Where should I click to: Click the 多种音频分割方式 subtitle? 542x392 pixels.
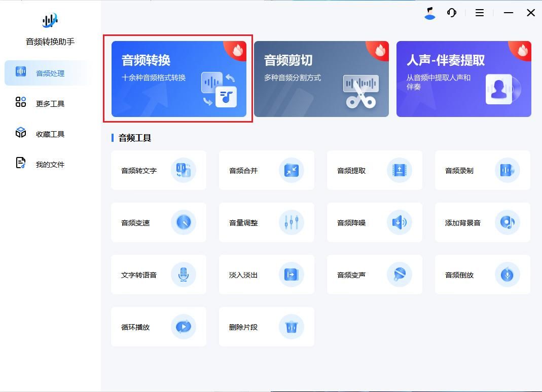(x=293, y=77)
